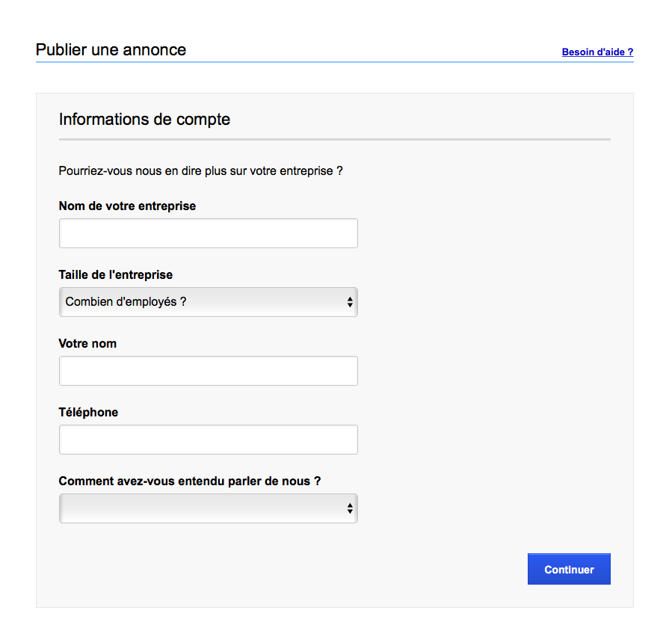This screenshot has height=634, width=672.
Task: Click the Votre nom label
Action: click(x=87, y=343)
